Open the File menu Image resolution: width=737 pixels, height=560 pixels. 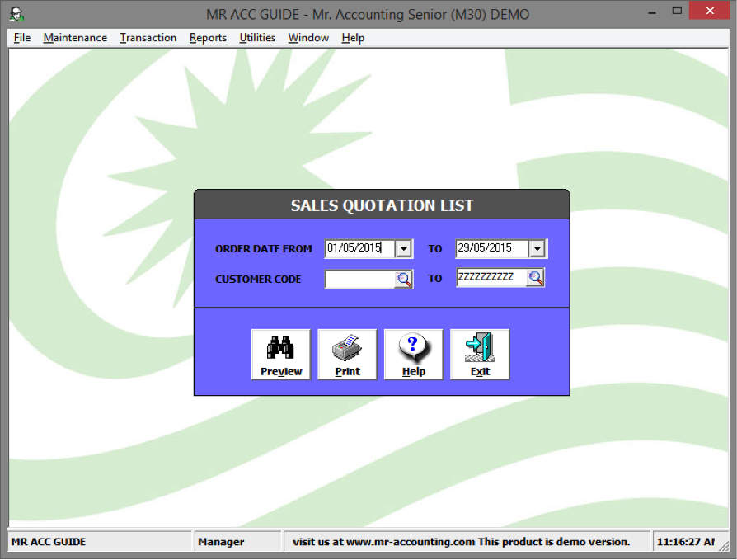(x=22, y=38)
